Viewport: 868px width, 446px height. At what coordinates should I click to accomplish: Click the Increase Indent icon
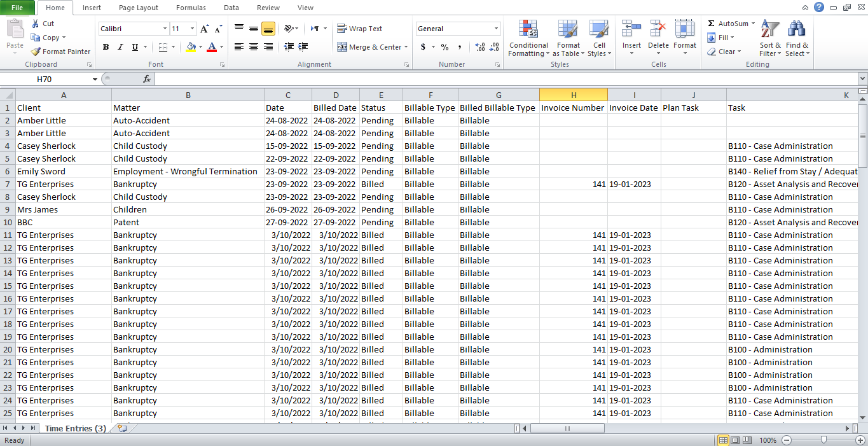[304, 47]
